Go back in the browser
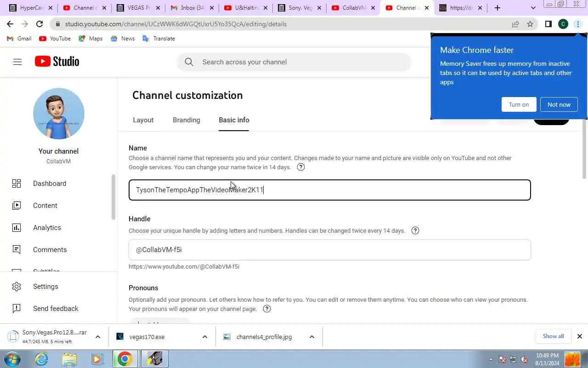 tap(10, 24)
